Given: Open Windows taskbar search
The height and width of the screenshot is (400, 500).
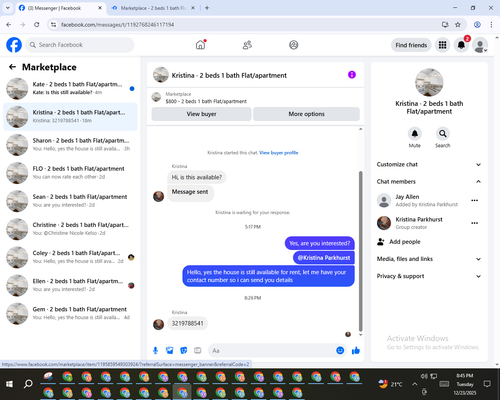Looking at the screenshot, I should 28,384.
